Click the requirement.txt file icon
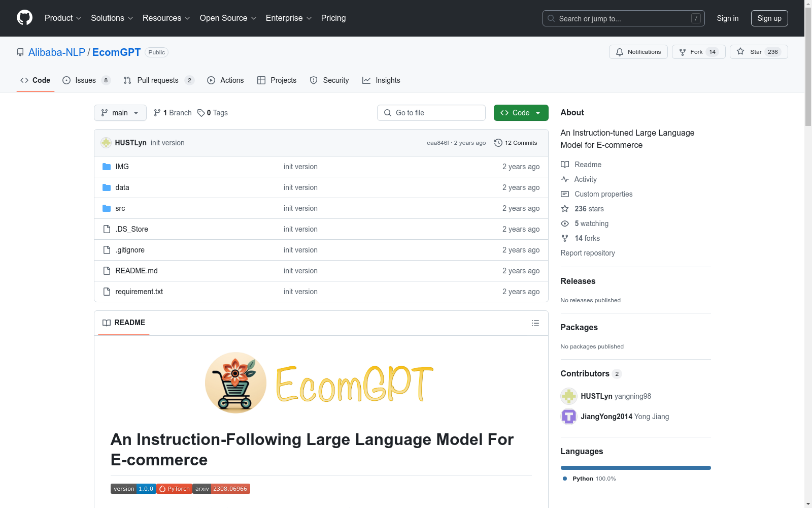The width and height of the screenshot is (812, 508). click(107, 292)
